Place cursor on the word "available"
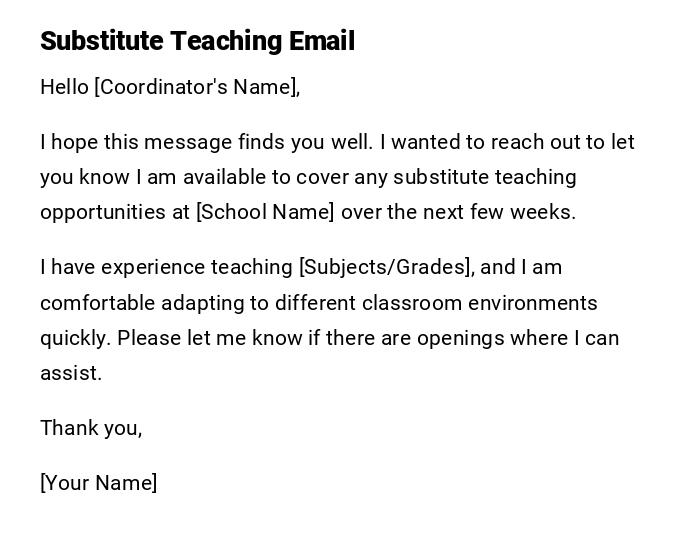The width and height of the screenshot is (700, 546). pyautogui.click(x=213, y=177)
